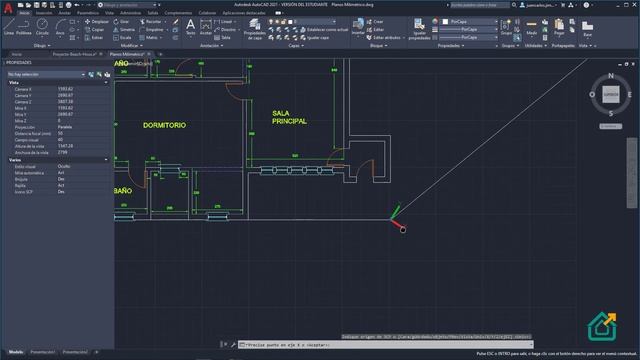Click the Escala tool

[122, 38]
